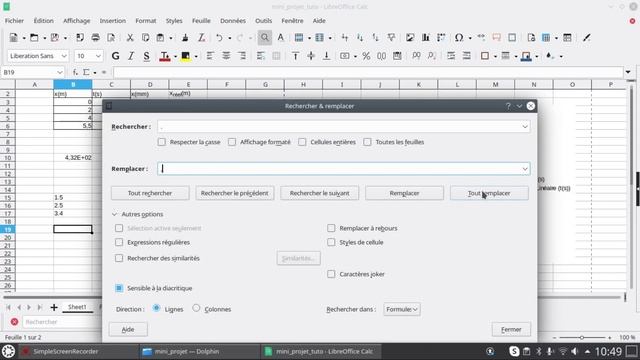
Task: Click the Clone formatting paintbrush icon
Action: pos(185,38)
